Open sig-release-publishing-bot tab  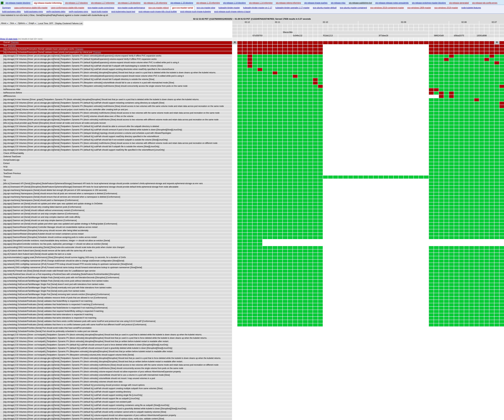(x=360, y=3)
